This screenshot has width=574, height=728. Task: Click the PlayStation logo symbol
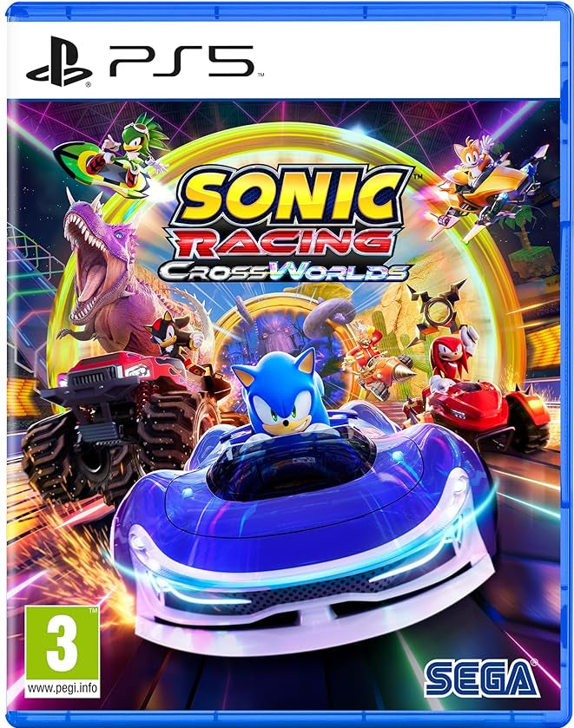59,62
